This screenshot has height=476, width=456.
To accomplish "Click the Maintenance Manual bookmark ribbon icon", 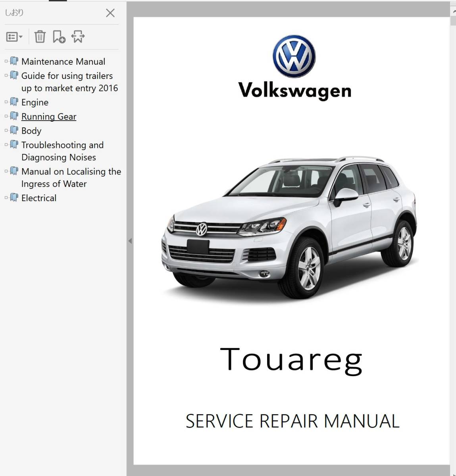I will click(x=14, y=61).
